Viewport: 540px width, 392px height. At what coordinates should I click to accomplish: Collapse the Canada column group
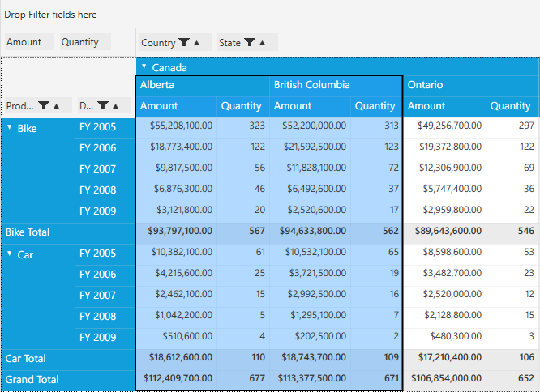click(x=144, y=67)
